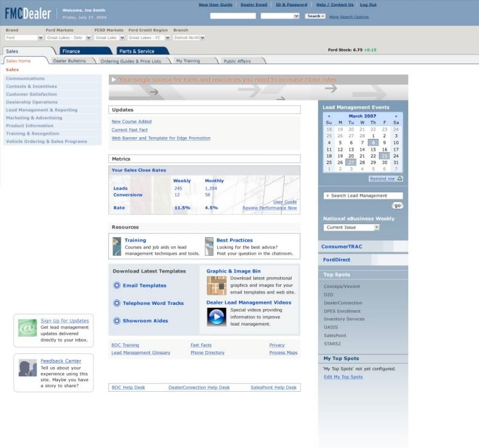Image resolution: width=479 pixels, height=448 pixels.
Task: Open the Phone Directory link
Action: (207, 353)
